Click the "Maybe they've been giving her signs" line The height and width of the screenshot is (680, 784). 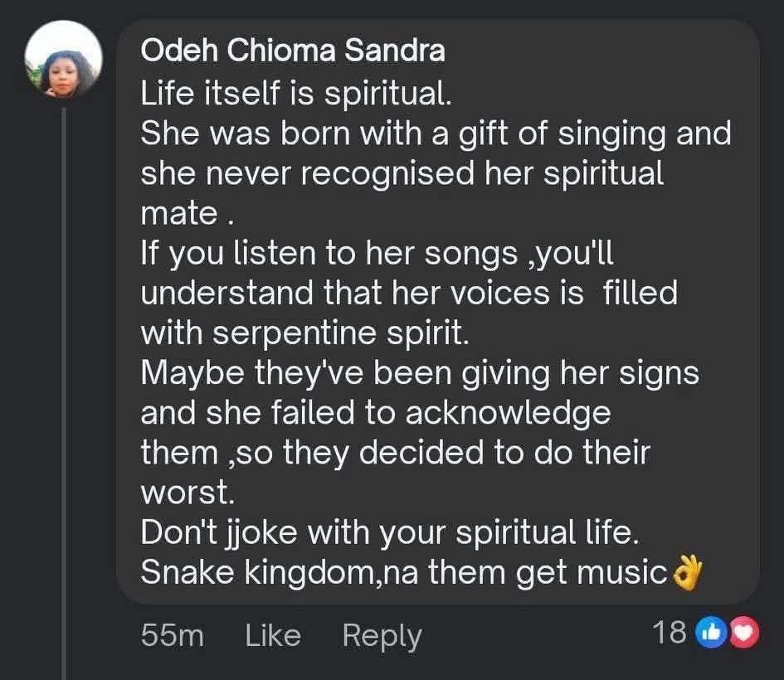pyautogui.click(x=420, y=372)
